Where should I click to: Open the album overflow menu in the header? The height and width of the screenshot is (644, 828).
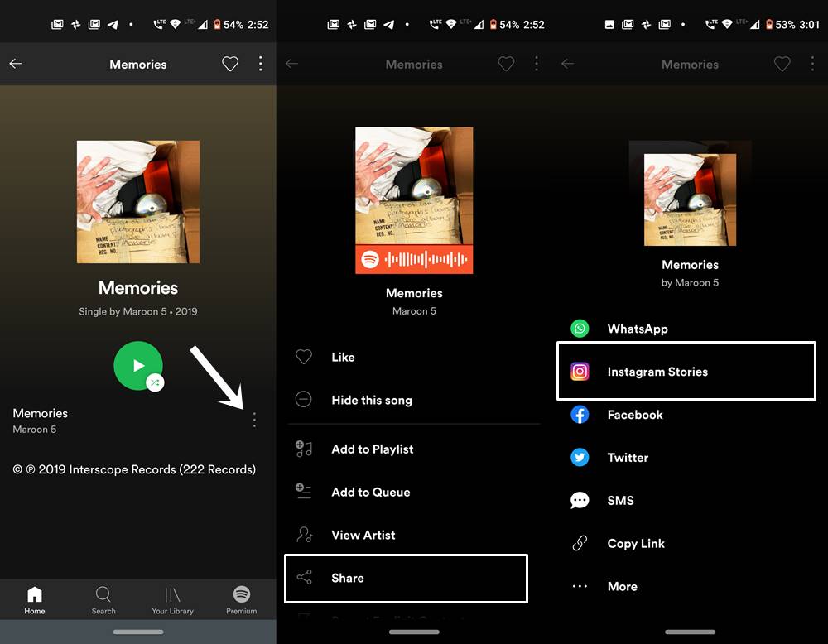(260, 64)
